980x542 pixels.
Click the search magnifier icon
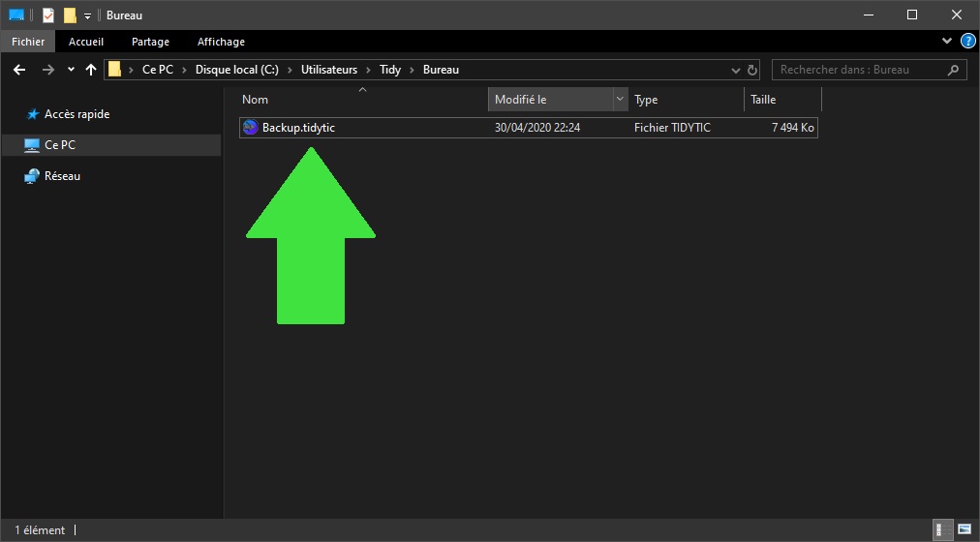pyautogui.click(x=953, y=70)
